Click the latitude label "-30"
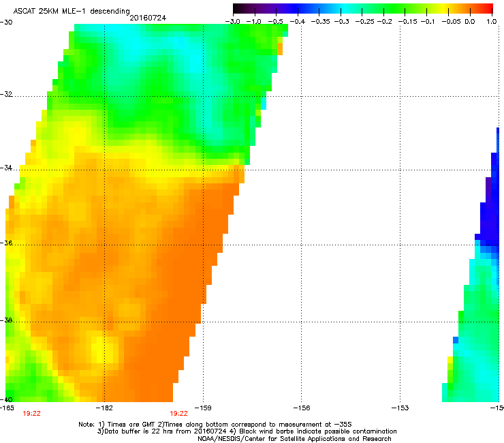This screenshot has width=504, height=443. [x=6, y=22]
